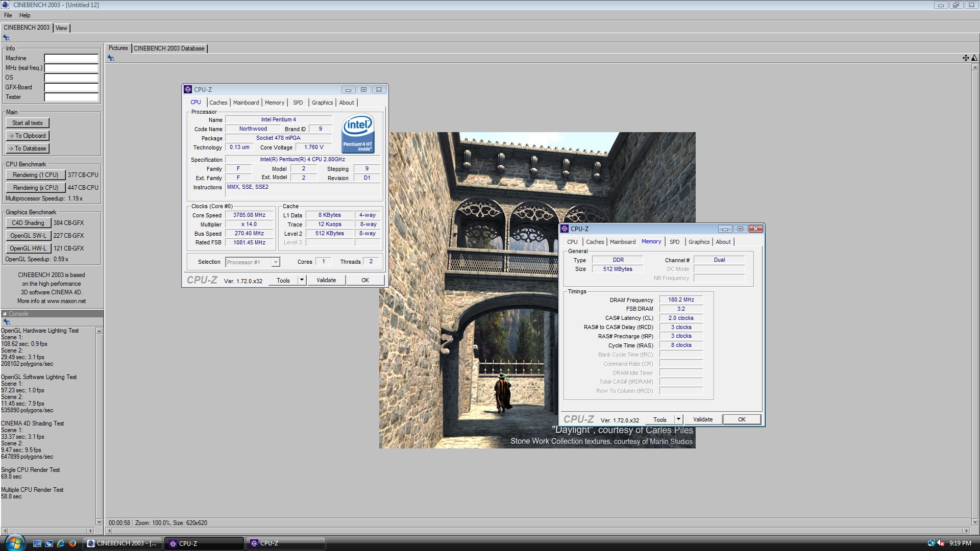Open the Graphics tab in the Memory CPU-Z window

click(699, 242)
